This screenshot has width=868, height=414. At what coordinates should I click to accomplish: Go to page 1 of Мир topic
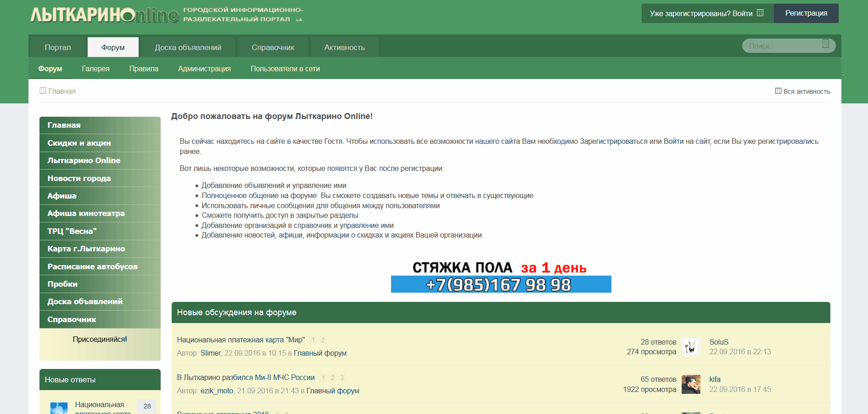pyautogui.click(x=314, y=340)
